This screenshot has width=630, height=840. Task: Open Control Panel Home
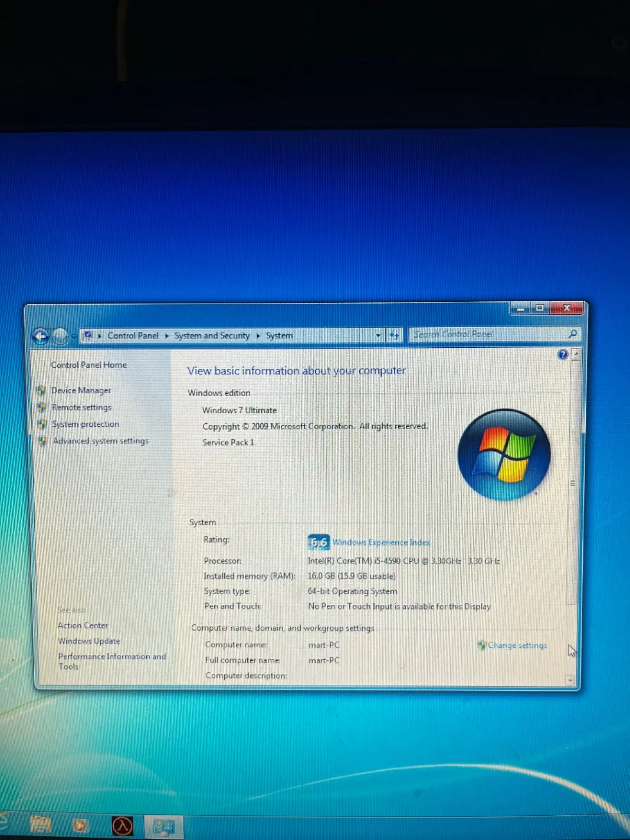89,365
